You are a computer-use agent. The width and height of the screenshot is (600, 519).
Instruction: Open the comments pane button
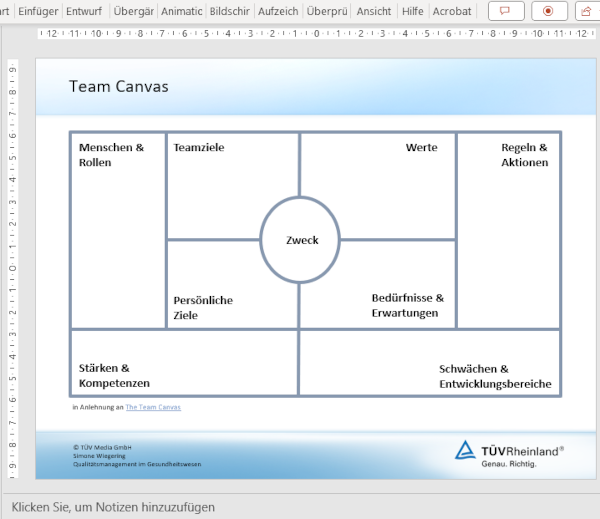(505, 11)
